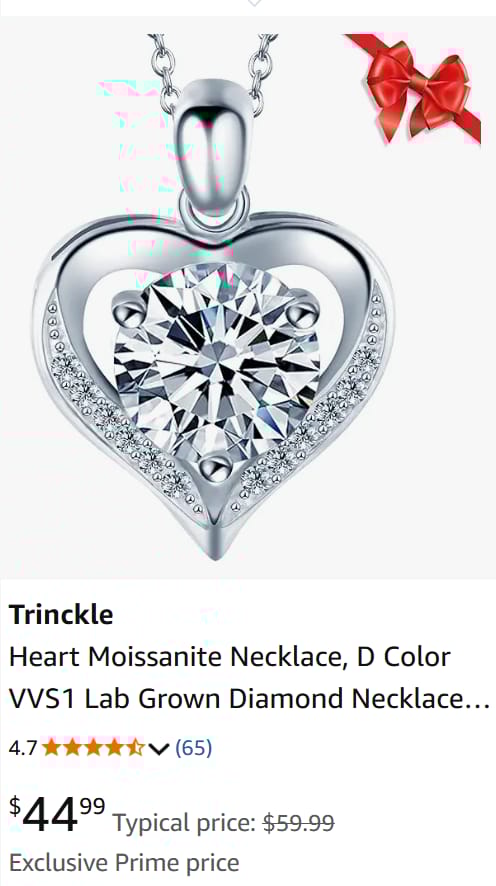Click the 4.7 rating number
Viewport: 496px width, 886px height.
coord(23,748)
